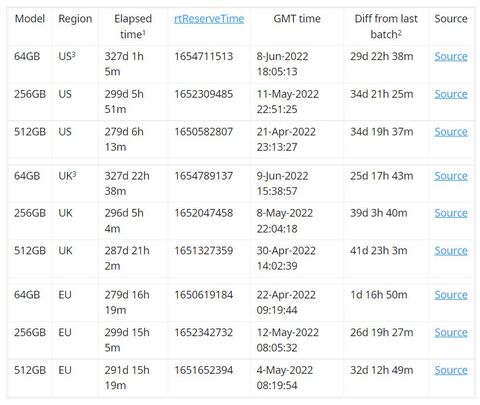This screenshot has width=480, height=405.
Task: Click the Diff from last batch header
Action: click(x=386, y=26)
